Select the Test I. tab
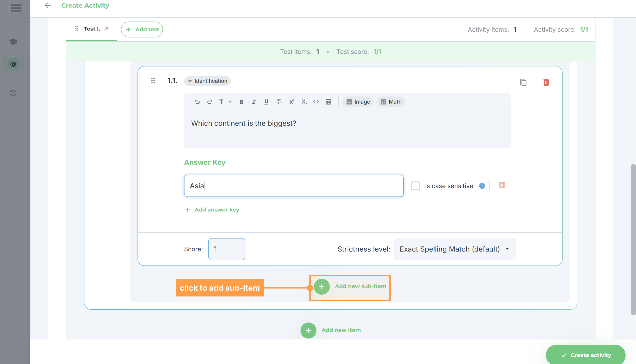The height and width of the screenshot is (364, 636). (92, 29)
